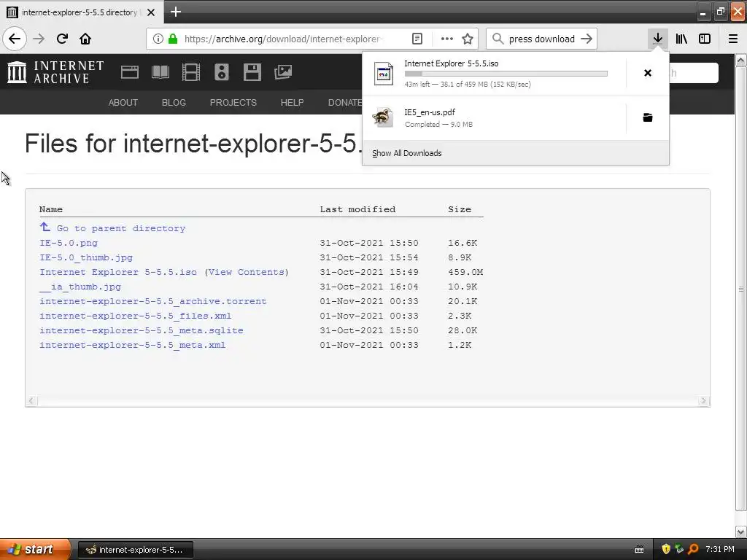Open the Web archive icon
Screen dimensions: 747x560
130,72
